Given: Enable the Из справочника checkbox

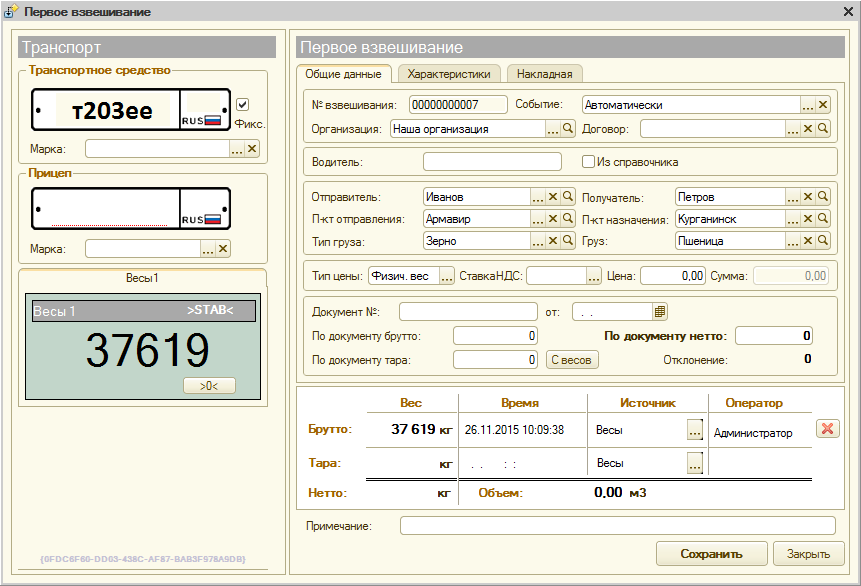Looking at the screenshot, I should pos(589,162).
